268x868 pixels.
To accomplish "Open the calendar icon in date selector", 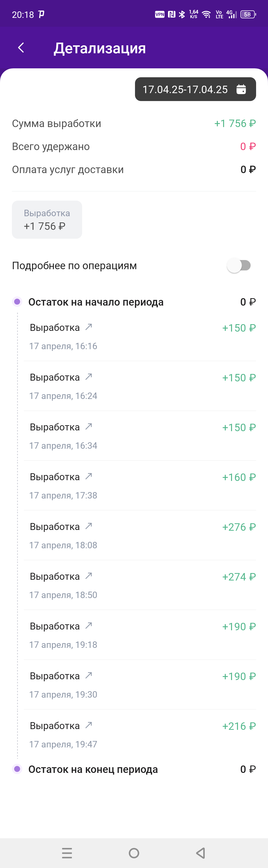I will (241, 89).
